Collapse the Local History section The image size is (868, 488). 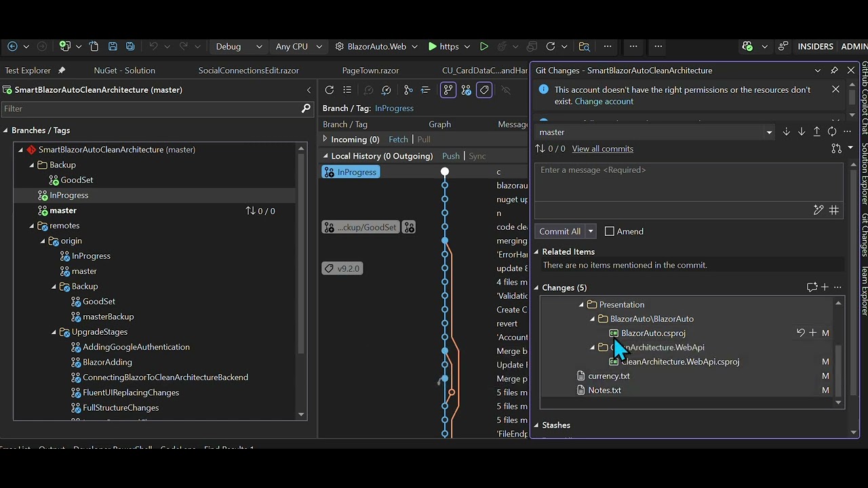pos(325,156)
